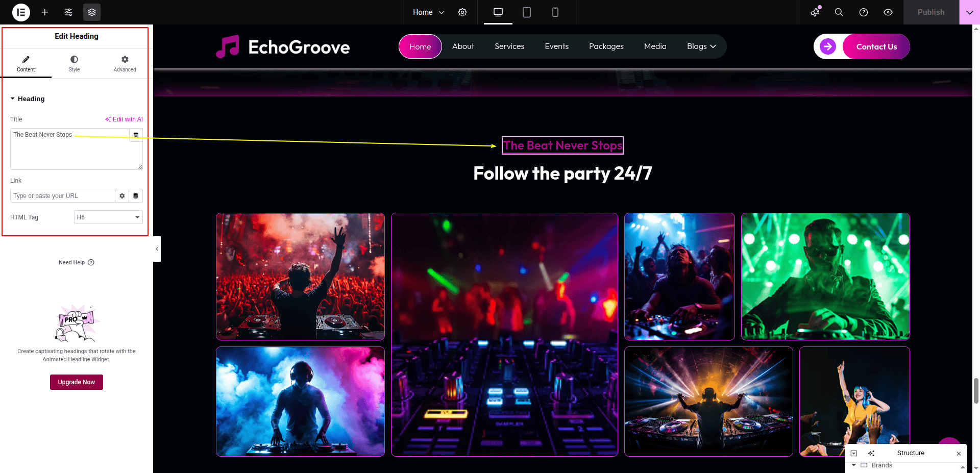Open the Help question mark icon

click(x=864, y=12)
